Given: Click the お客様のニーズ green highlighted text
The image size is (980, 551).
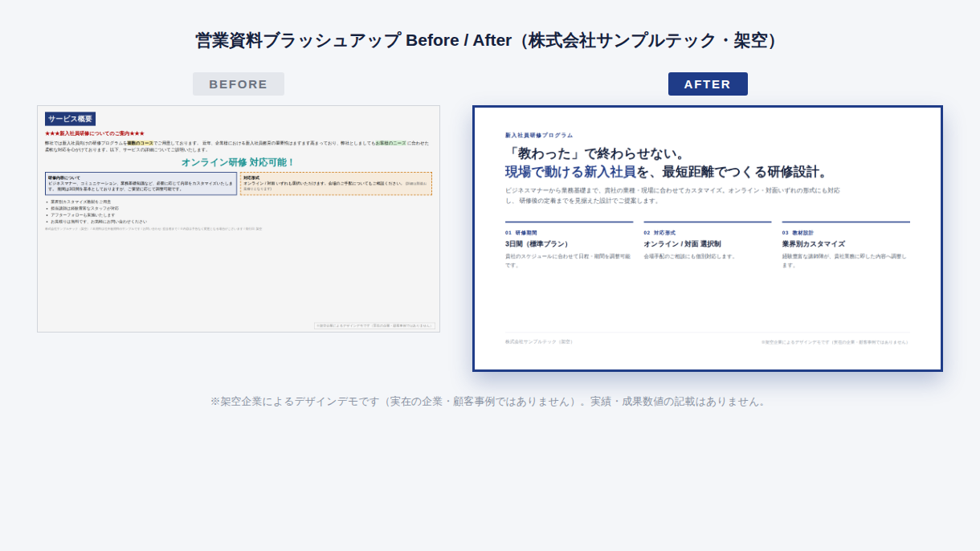Looking at the screenshot, I should click(x=390, y=143).
